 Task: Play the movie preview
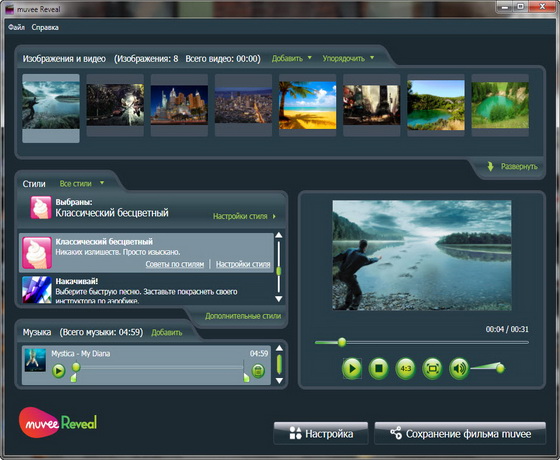click(x=352, y=368)
